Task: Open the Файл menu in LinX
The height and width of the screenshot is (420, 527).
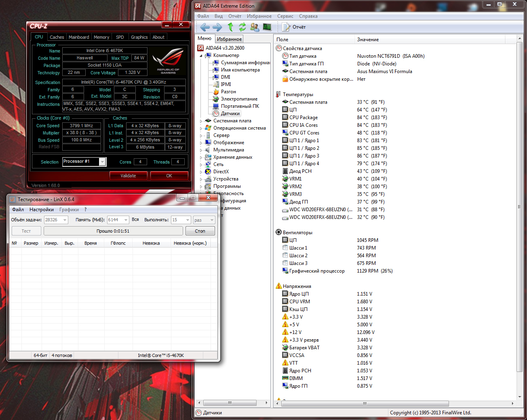Action: point(18,210)
